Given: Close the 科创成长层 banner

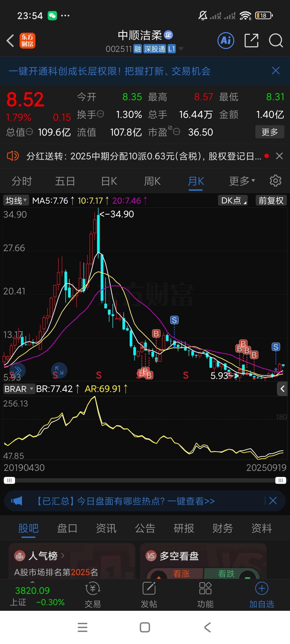Looking at the screenshot, I should click(275, 71).
